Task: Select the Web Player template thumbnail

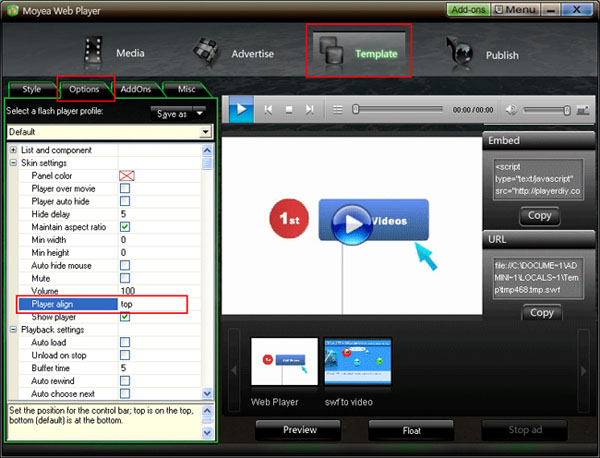Action: tap(284, 361)
